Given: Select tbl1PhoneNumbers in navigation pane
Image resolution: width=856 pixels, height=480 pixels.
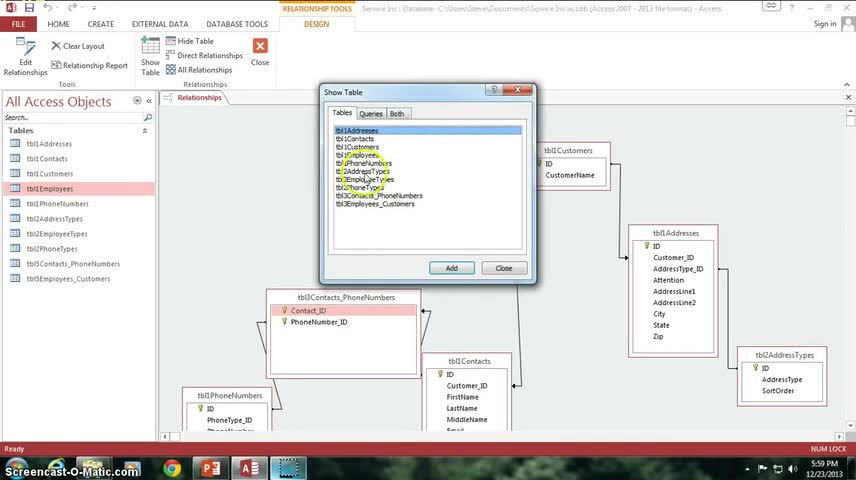Looking at the screenshot, I should pos(78,204).
